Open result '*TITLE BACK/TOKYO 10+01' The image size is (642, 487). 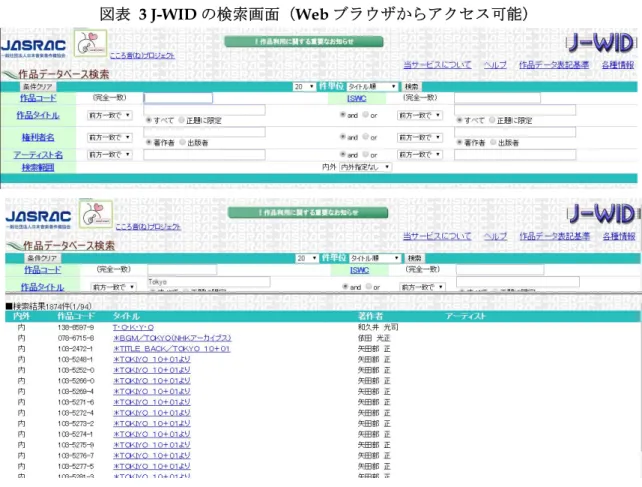click(172, 349)
